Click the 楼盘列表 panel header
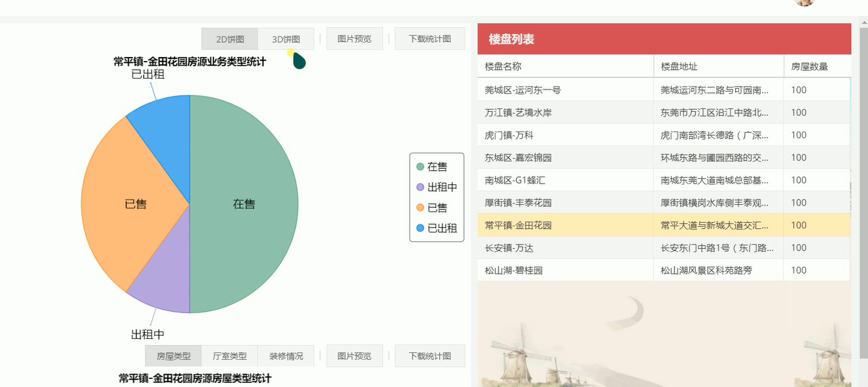This screenshot has width=868, height=387. click(x=664, y=39)
